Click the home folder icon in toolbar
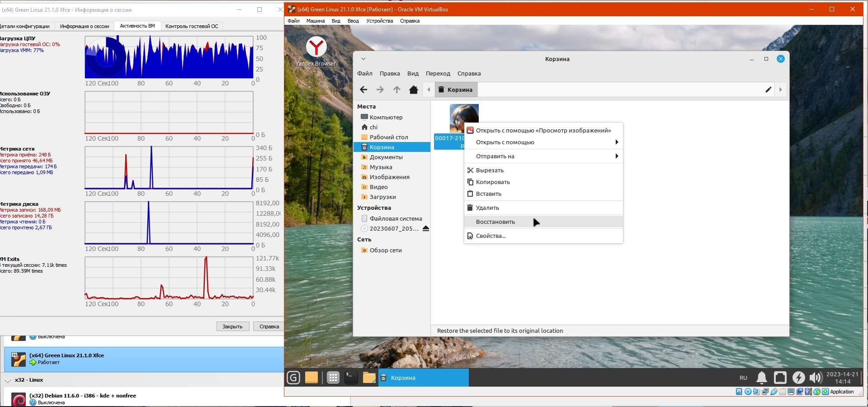This screenshot has height=407, width=868. click(413, 90)
